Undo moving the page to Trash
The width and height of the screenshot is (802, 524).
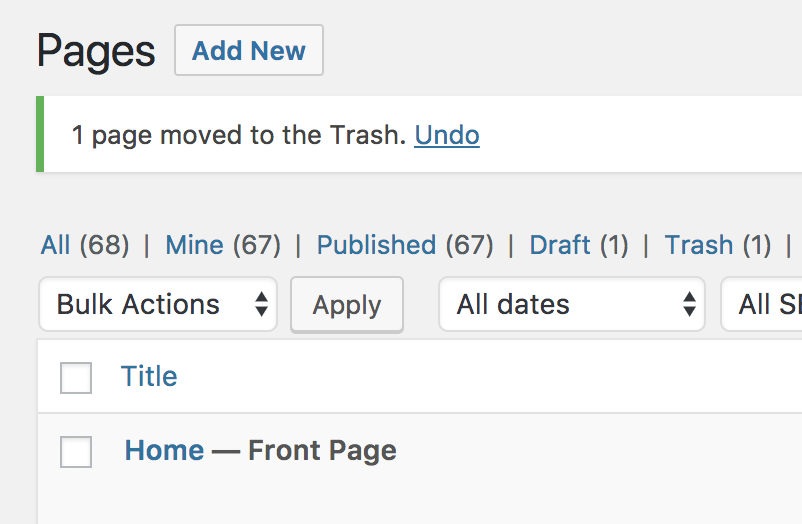pos(447,135)
